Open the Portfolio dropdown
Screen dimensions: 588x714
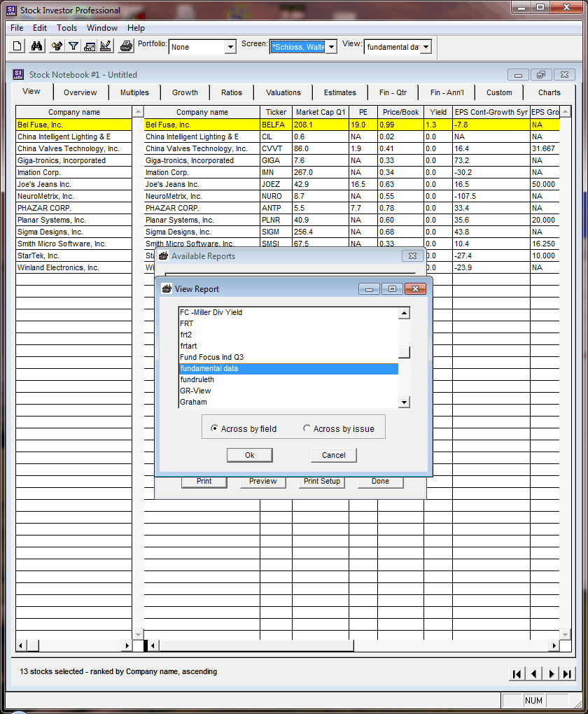point(230,47)
